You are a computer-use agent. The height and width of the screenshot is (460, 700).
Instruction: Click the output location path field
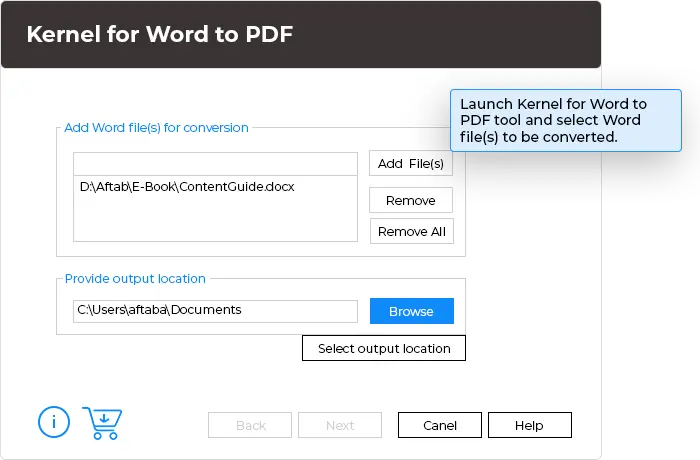point(215,311)
